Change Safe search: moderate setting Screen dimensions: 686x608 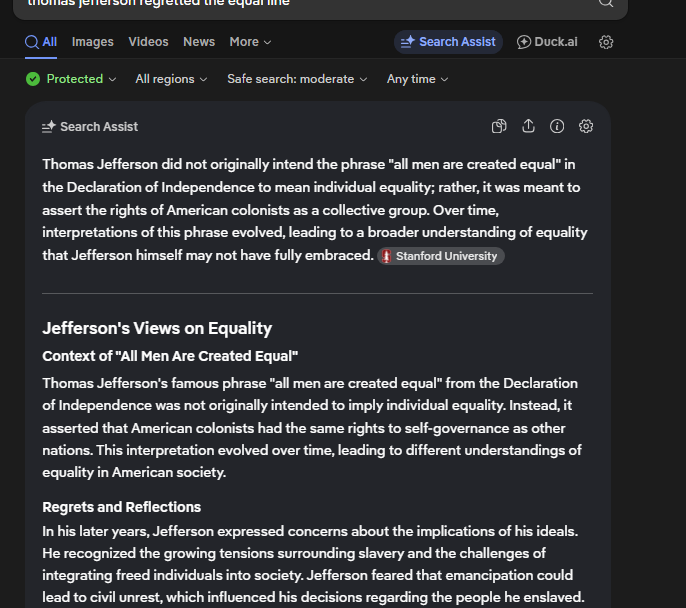click(x=297, y=79)
